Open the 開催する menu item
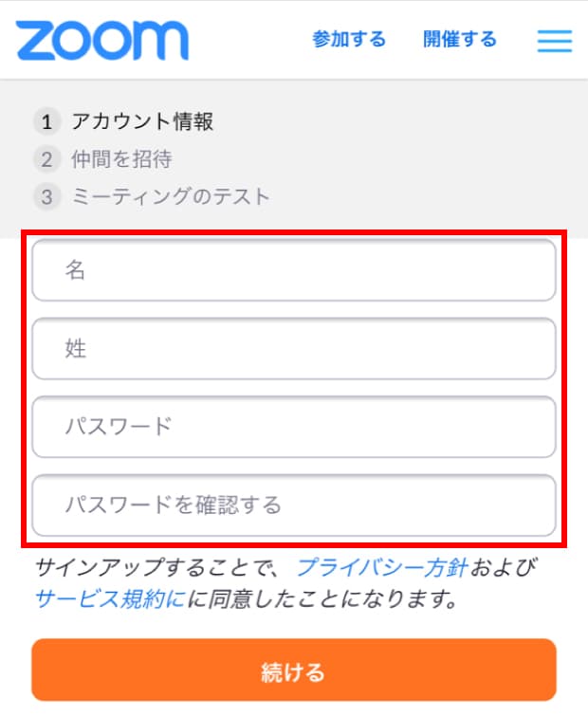 click(460, 40)
